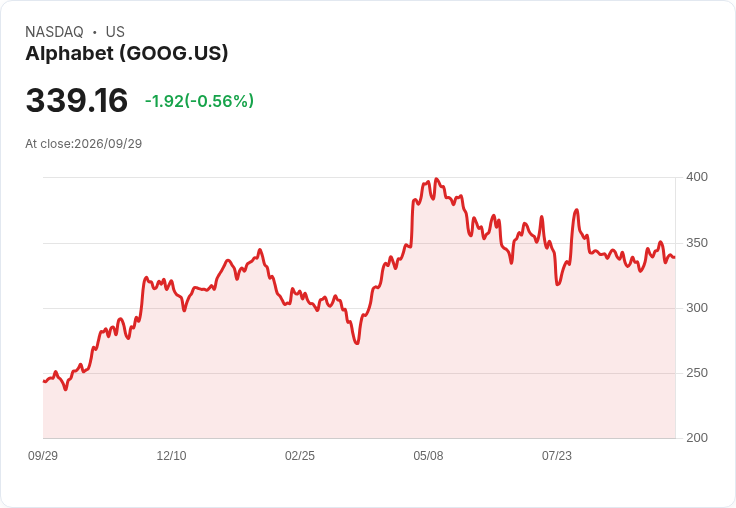Click the line's final point at right edge
The image size is (736, 508).
click(675, 257)
